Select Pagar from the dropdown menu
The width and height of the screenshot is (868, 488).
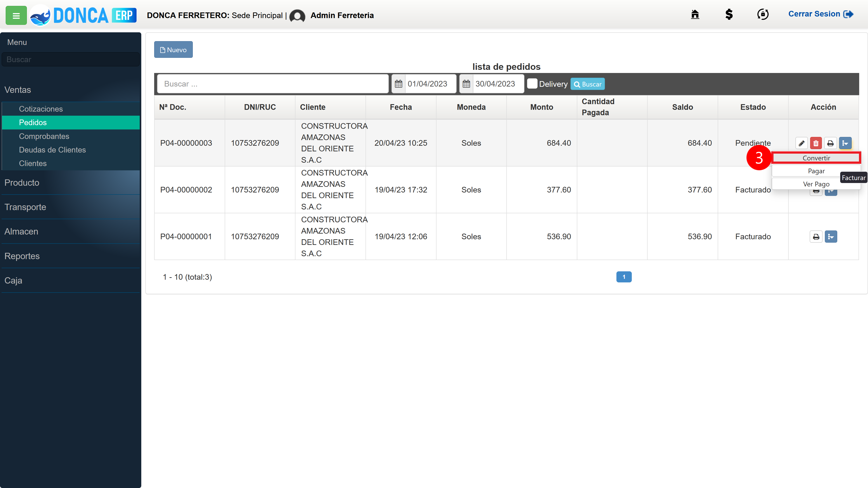click(816, 171)
